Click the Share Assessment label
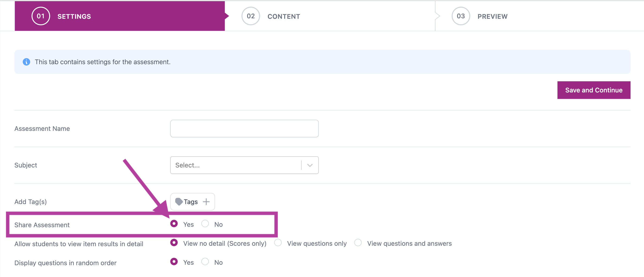Image resolution: width=644 pixels, height=277 pixels. [x=42, y=225]
